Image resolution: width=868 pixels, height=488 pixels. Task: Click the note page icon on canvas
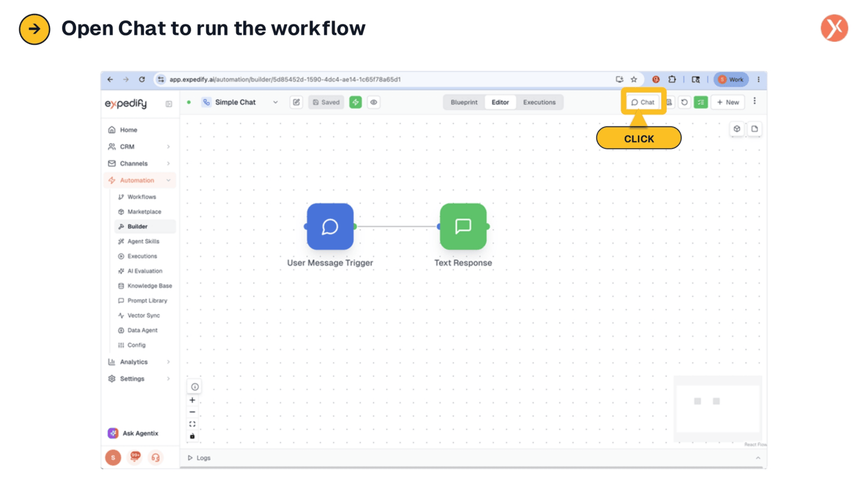click(755, 129)
